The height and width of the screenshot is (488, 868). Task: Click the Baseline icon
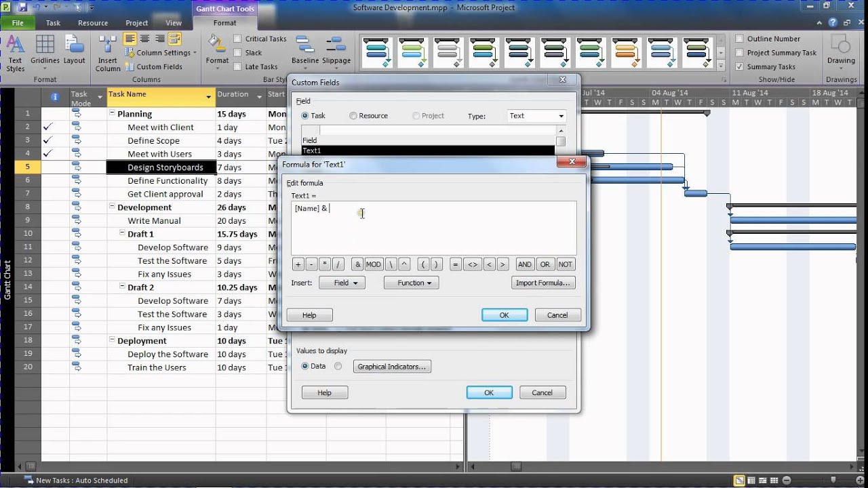(305, 51)
